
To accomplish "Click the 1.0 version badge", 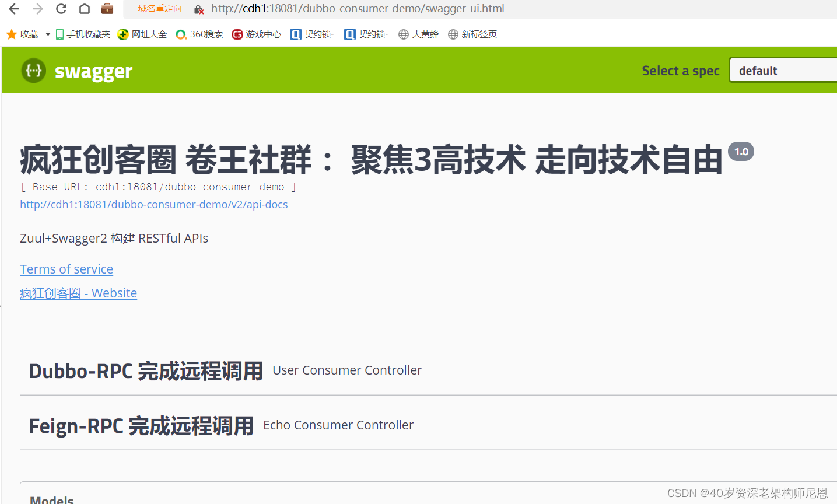I will click(x=741, y=152).
